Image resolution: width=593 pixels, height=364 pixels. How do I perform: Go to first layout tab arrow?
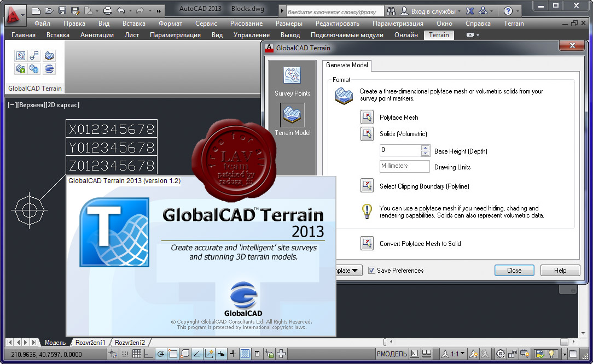point(10,343)
